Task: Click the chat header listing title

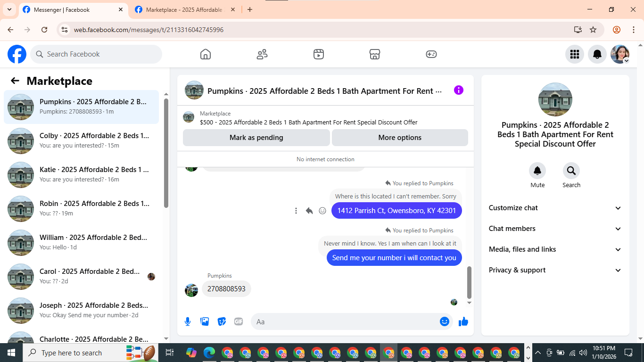Action: [324, 91]
